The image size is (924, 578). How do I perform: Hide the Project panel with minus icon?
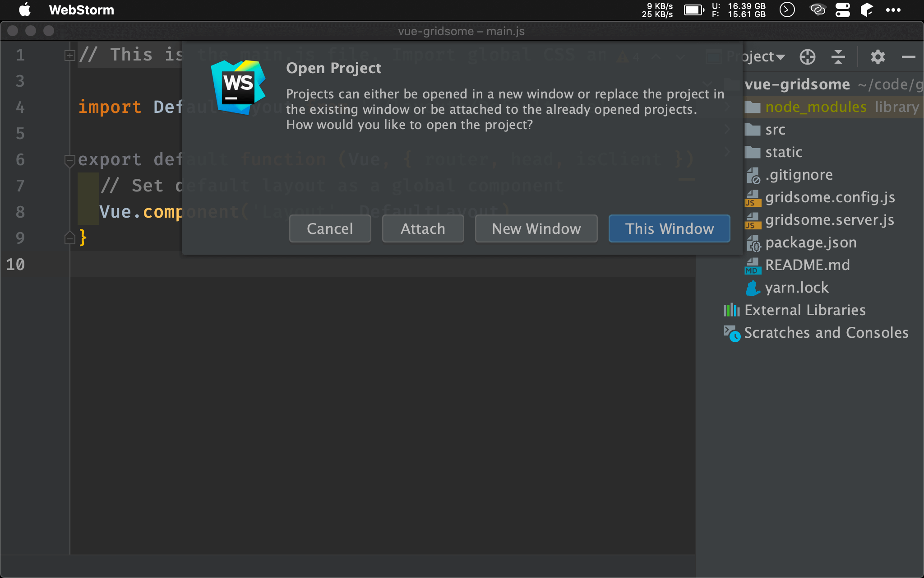[x=908, y=57]
